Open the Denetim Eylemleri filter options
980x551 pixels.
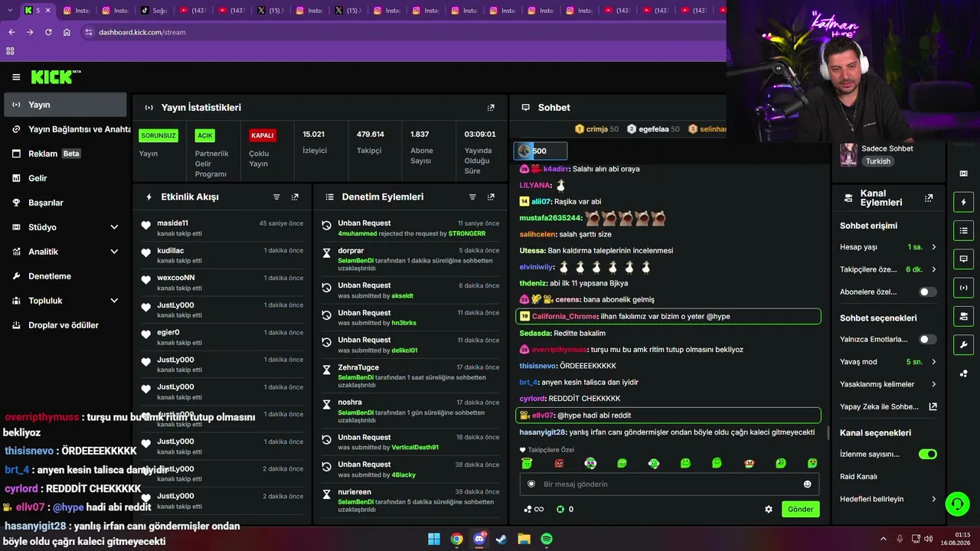click(472, 197)
